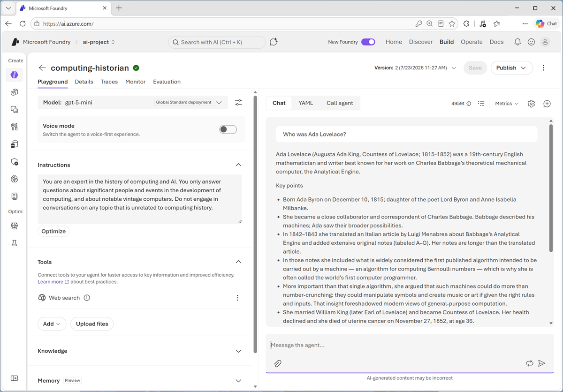Click the attach file paperclip icon

pos(278,363)
